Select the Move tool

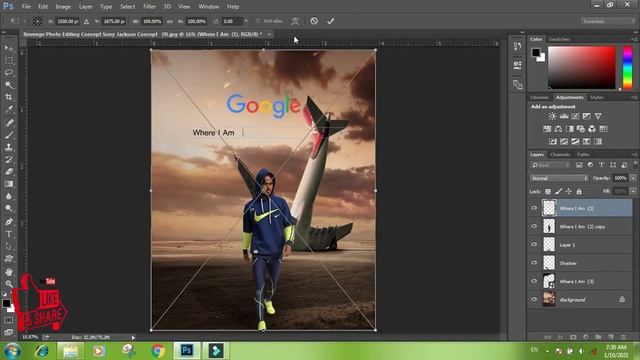[9, 48]
